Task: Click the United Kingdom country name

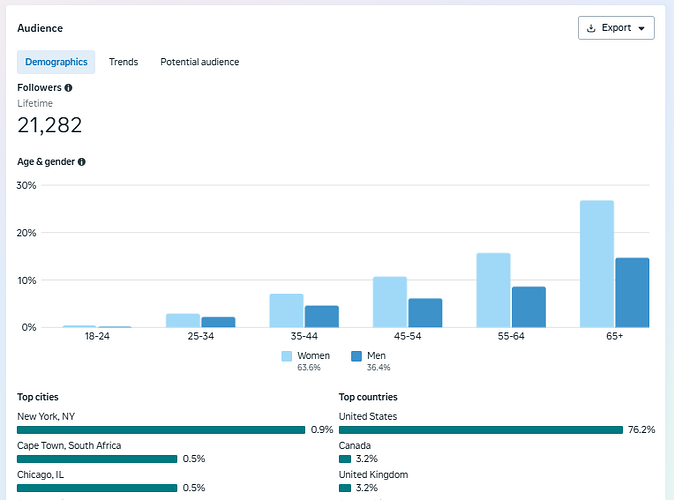Action: (x=373, y=475)
